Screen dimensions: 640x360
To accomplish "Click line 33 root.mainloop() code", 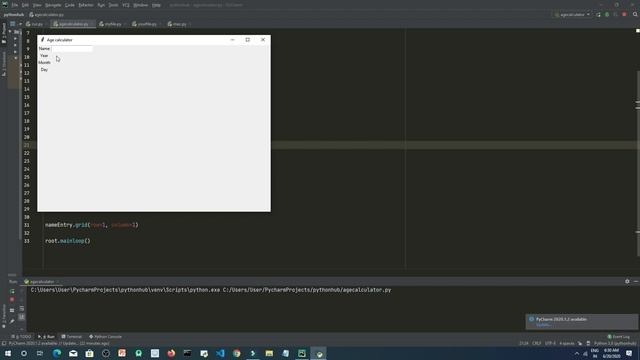I will [68, 241].
